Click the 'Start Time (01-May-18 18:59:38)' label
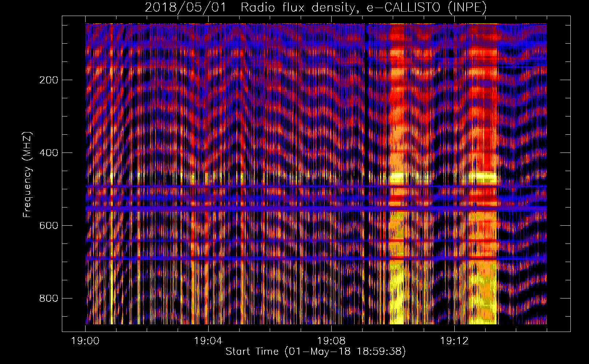This screenshot has width=589, height=364. click(316, 352)
